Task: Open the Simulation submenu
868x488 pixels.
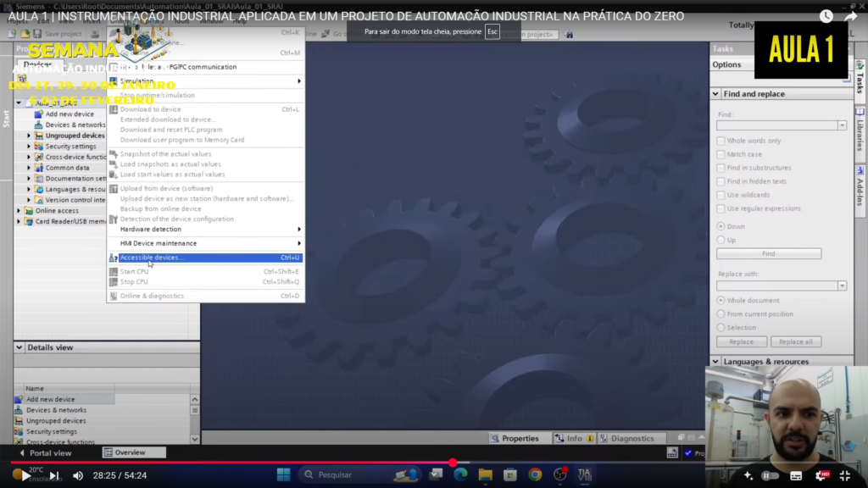Action: 205,80
